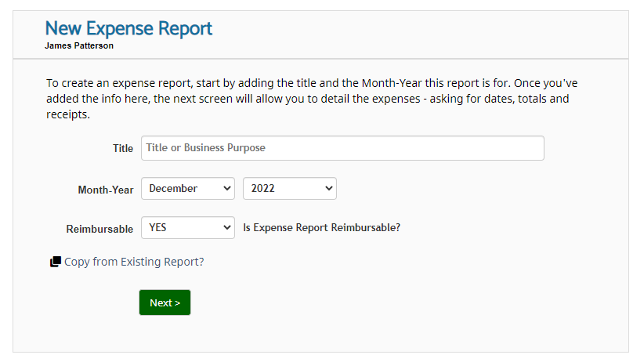This screenshot has height=362, width=644.
Task: Click the chevron arrow on the year selector
Action: click(328, 189)
